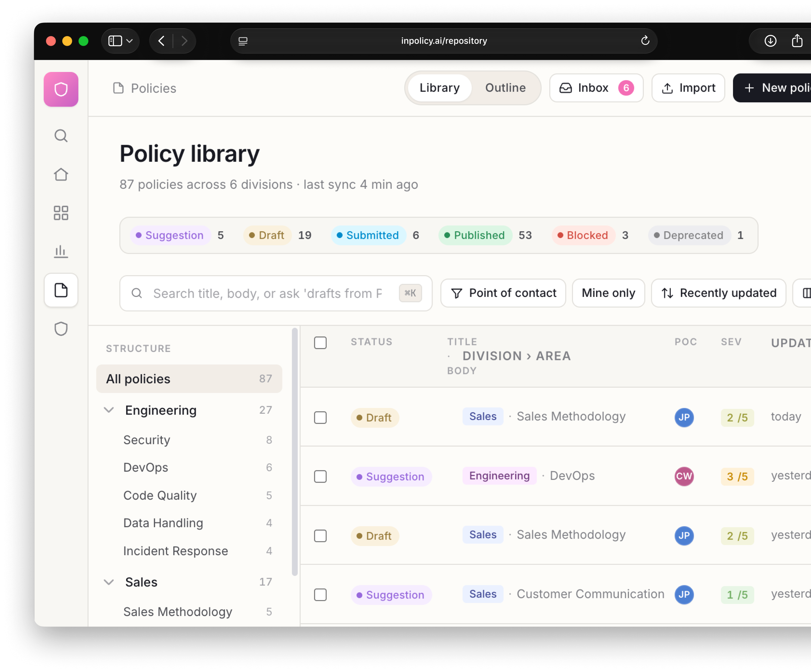
Task: Open analytics bar chart icon in sidebar
Action: click(61, 251)
